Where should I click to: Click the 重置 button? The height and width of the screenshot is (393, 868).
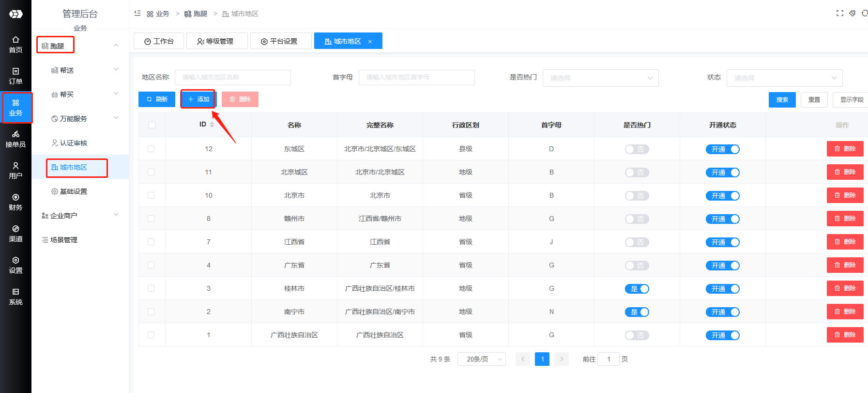point(814,100)
